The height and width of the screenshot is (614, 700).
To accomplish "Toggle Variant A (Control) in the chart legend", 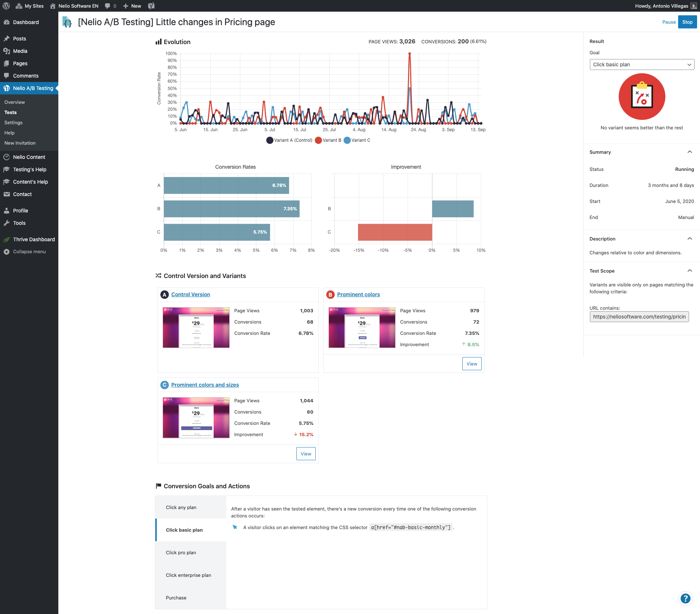I will 289,140.
